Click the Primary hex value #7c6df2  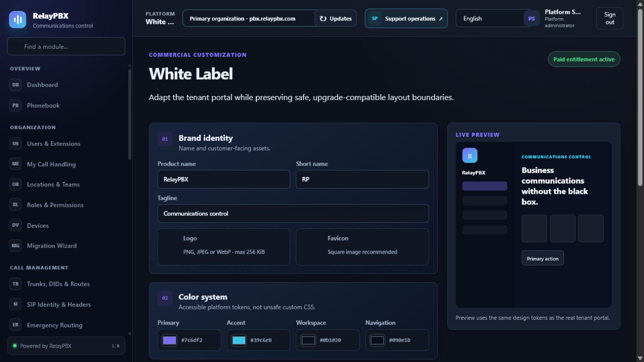pos(192,340)
